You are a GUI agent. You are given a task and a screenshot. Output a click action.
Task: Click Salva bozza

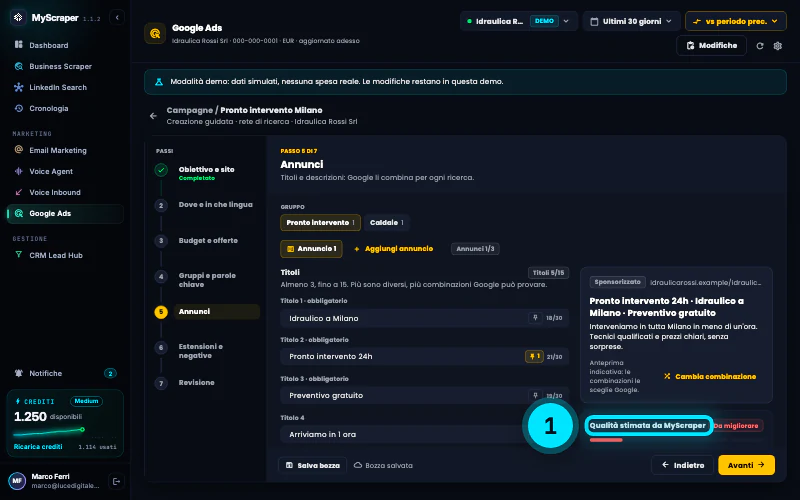[x=312, y=465]
